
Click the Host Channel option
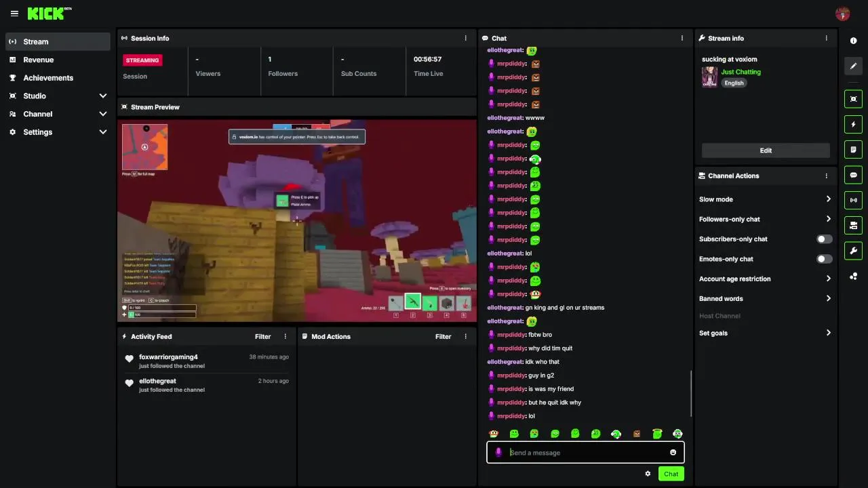click(719, 316)
